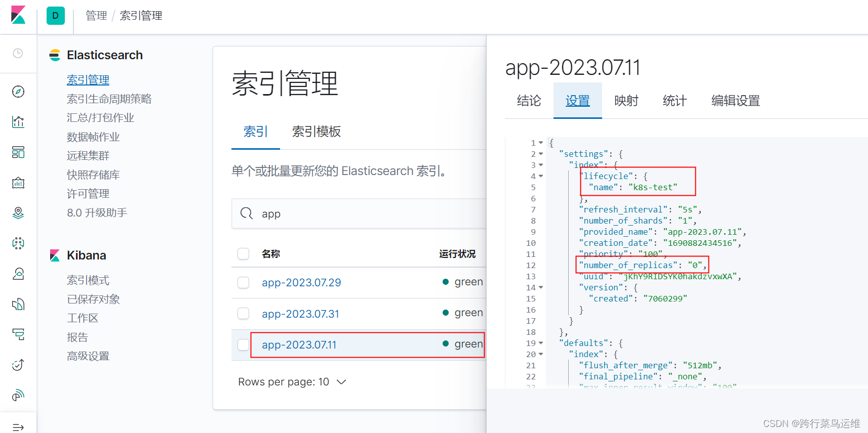This screenshot has width=868, height=433.
Task: Open APM icon in sidebar
Action: (18, 334)
